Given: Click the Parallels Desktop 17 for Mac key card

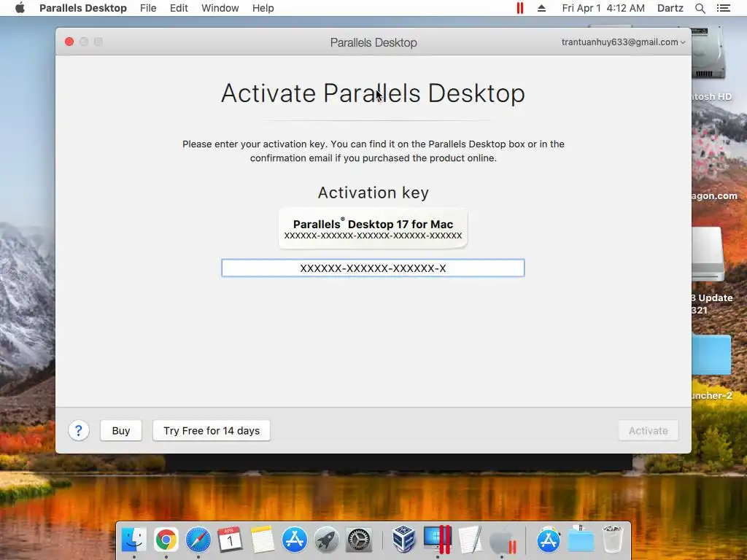Looking at the screenshot, I should pyautogui.click(x=373, y=228).
